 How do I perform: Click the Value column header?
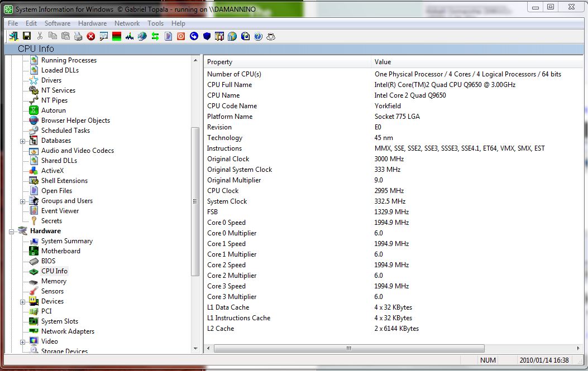click(477, 62)
